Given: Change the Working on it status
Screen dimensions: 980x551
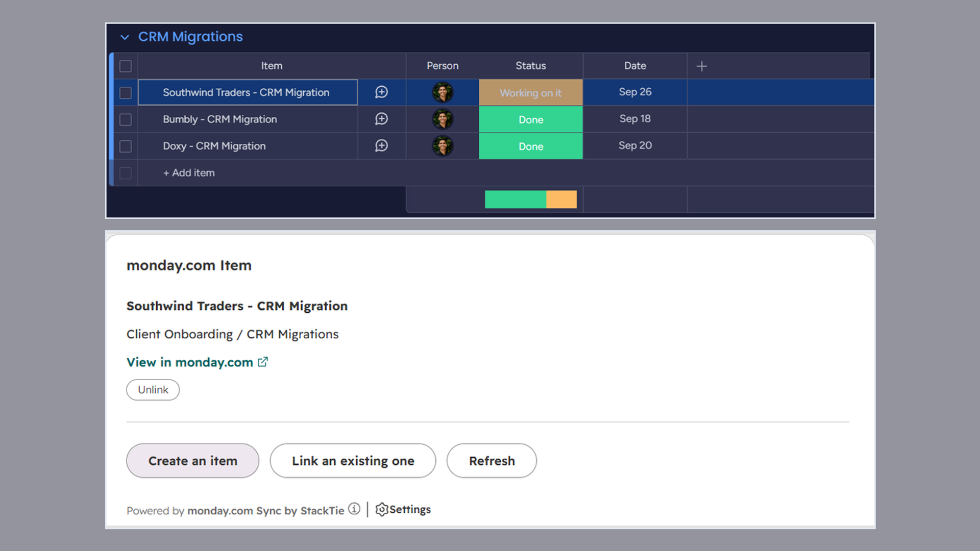Looking at the screenshot, I should point(531,92).
